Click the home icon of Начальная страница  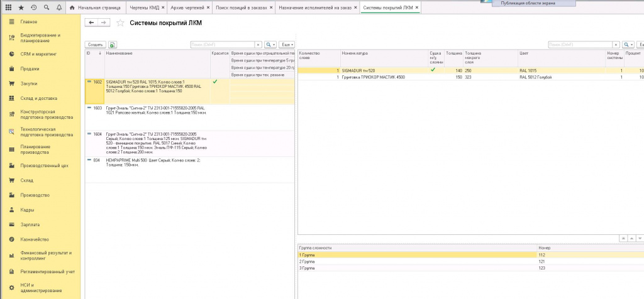(73, 8)
